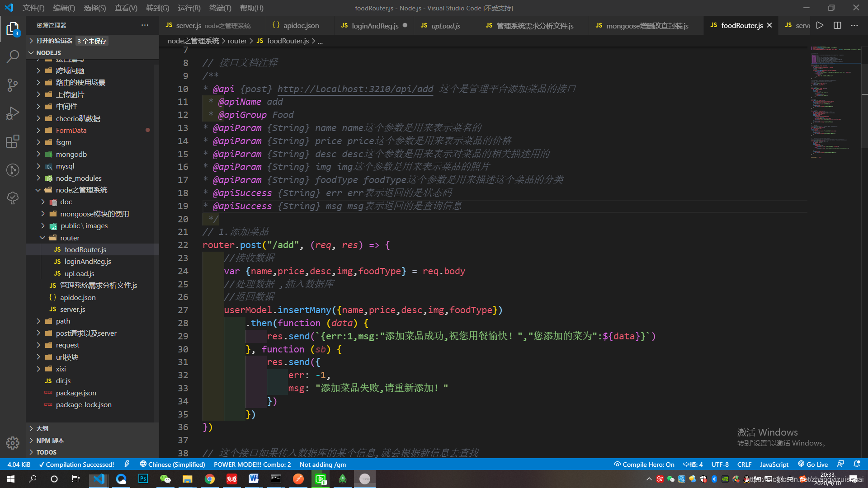Open the Git Graph activity bar icon
The width and height of the screenshot is (868, 488).
[x=13, y=170]
